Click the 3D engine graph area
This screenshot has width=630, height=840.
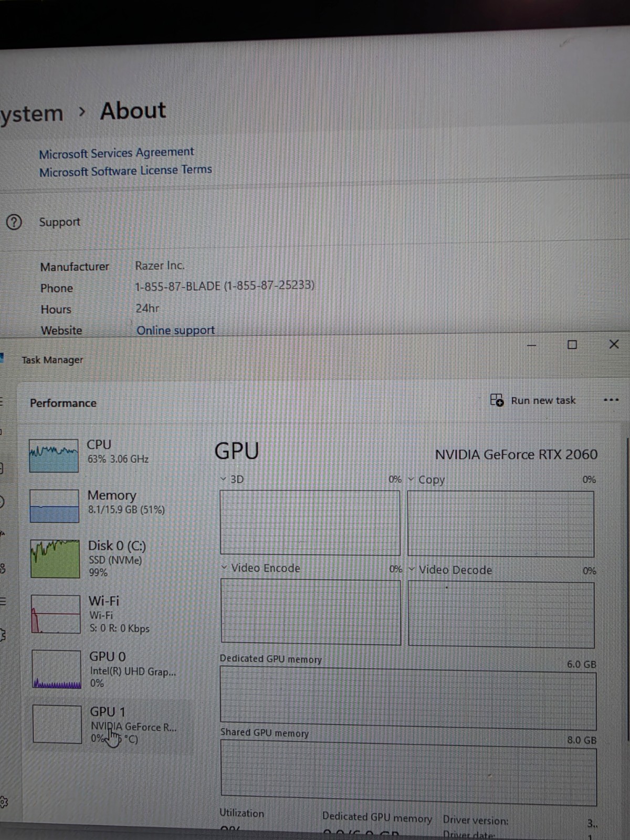tap(310, 523)
